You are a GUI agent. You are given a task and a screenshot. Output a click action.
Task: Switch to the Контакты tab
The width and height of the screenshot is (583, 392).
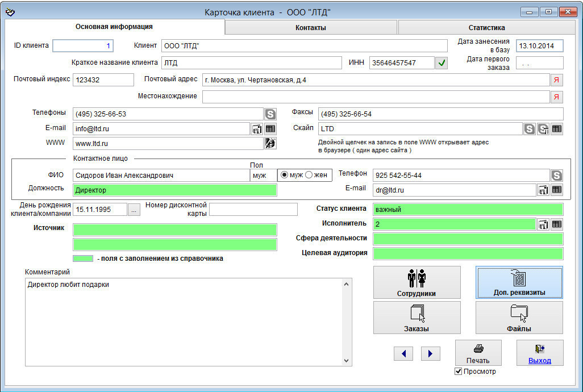pos(311,27)
